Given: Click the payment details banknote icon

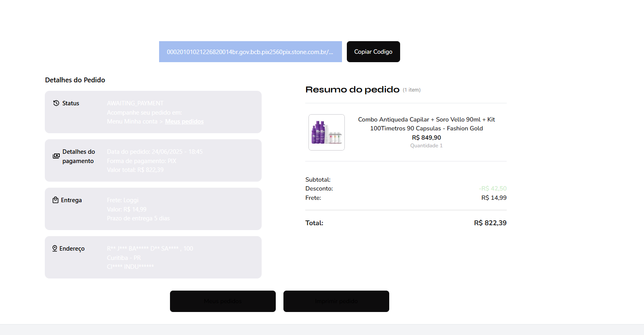Looking at the screenshot, I should point(56,156).
